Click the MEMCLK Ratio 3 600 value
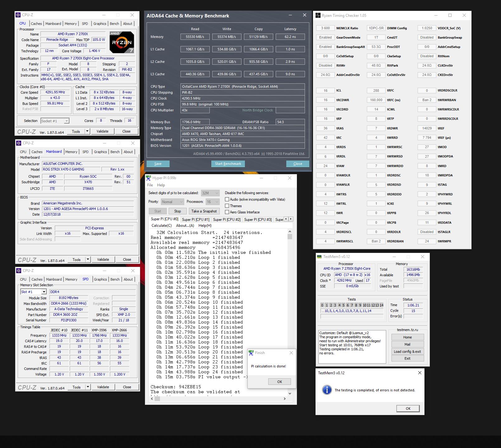501x448 pixels. pyautogui.click(x=325, y=28)
